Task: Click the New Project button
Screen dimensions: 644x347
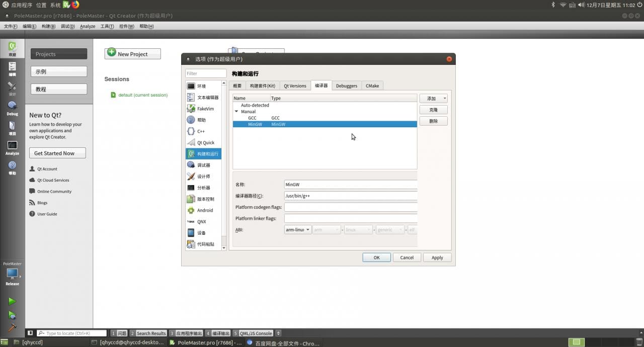Action: (x=133, y=54)
